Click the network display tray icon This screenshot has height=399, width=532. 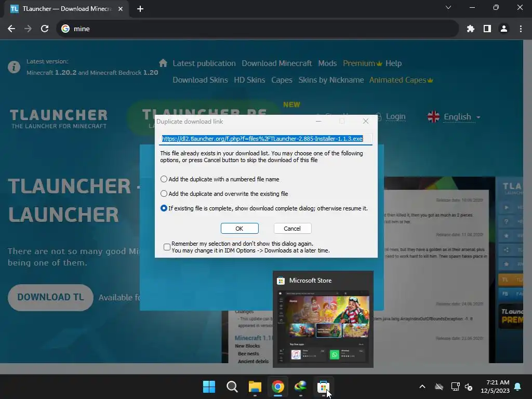coord(455,387)
